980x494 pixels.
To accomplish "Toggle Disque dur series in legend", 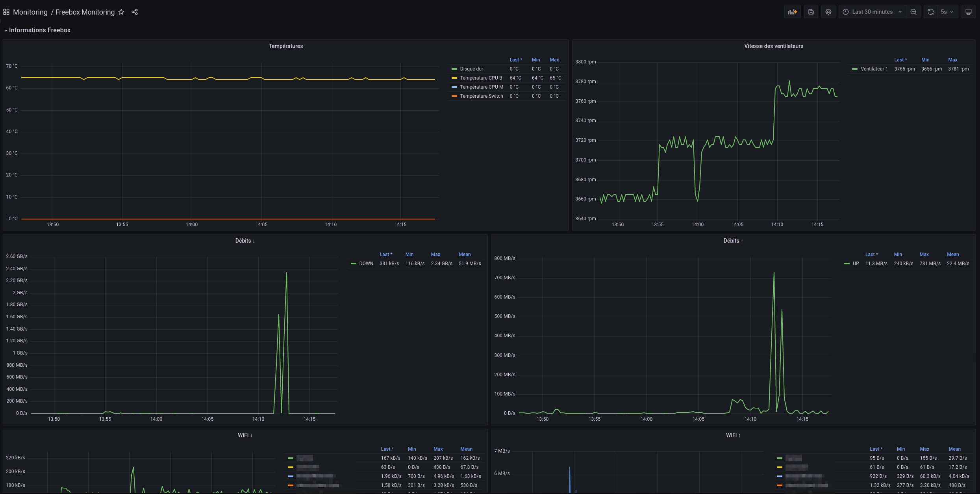I will tap(471, 69).
